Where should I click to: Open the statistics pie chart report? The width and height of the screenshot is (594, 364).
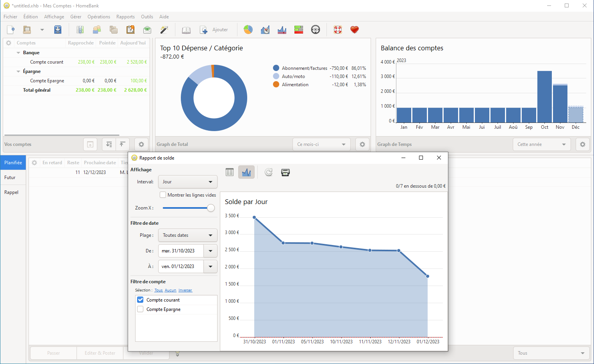(x=248, y=30)
